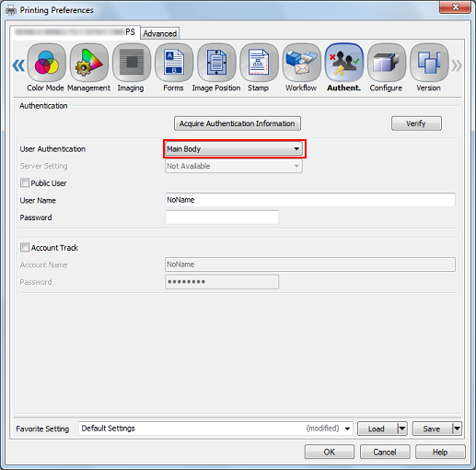476x470 pixels.
Task: Select the Workflow icon
Action: 302,63
